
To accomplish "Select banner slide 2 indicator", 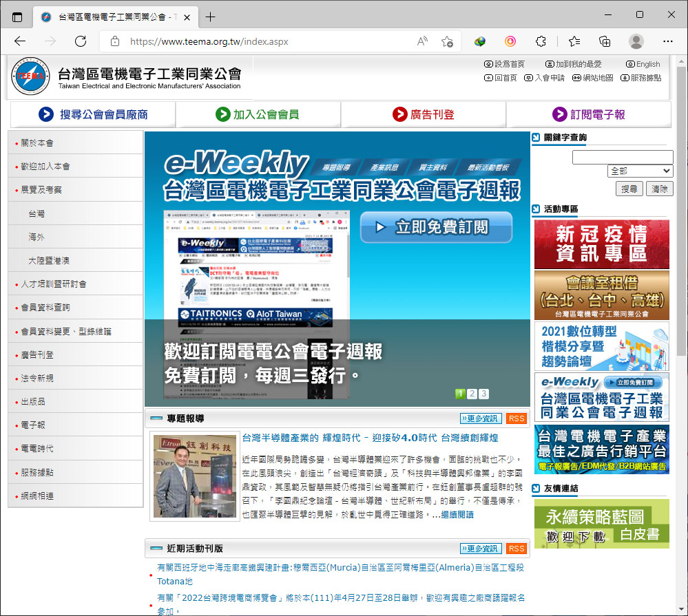I will 472,394.
